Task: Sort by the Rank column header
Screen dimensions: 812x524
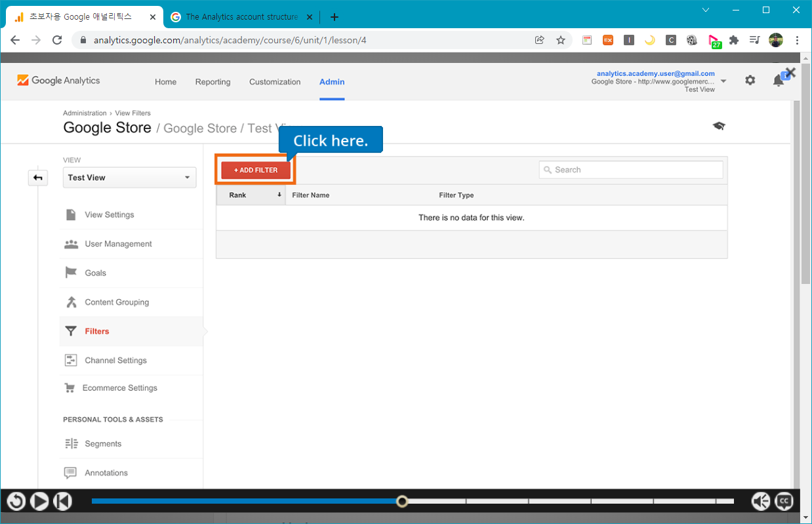Action: tap(251, 195)
